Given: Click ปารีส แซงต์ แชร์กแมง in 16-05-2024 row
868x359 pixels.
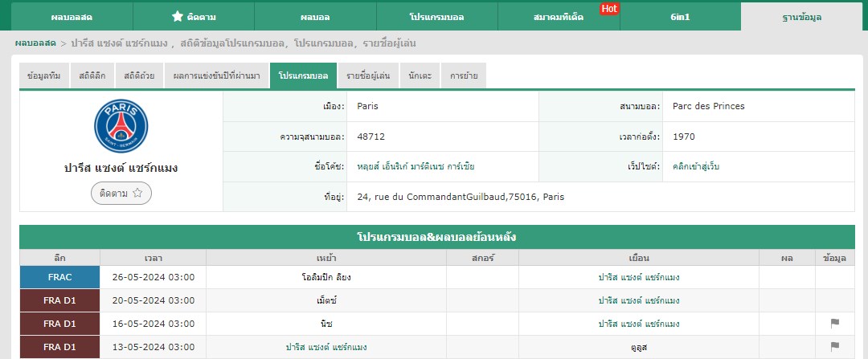Looking at the screenshot, I should (x=639, y=324).
